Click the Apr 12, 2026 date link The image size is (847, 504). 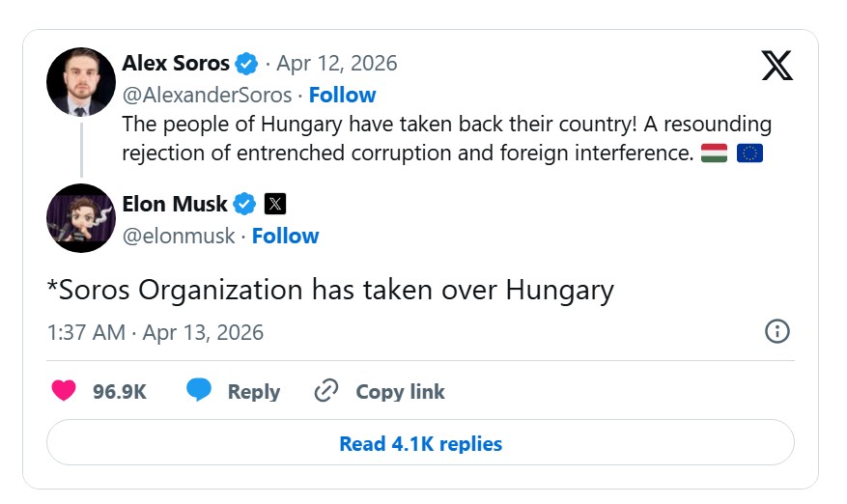pos(337,65)
